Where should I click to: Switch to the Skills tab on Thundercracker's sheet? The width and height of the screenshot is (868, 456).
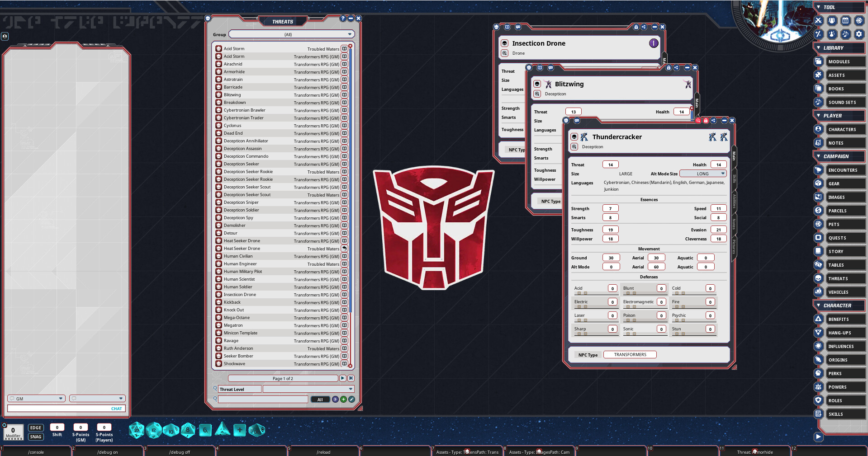(x=734, y=178)
